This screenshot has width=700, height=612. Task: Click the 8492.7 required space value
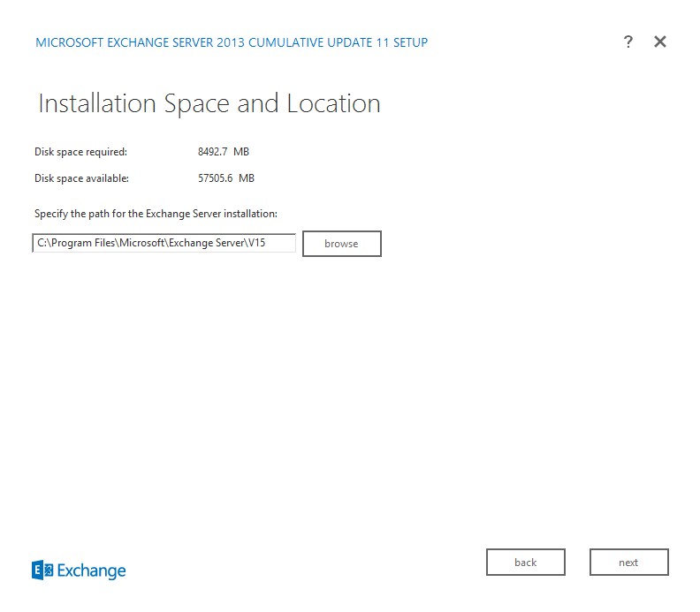(x=213, y=152)
